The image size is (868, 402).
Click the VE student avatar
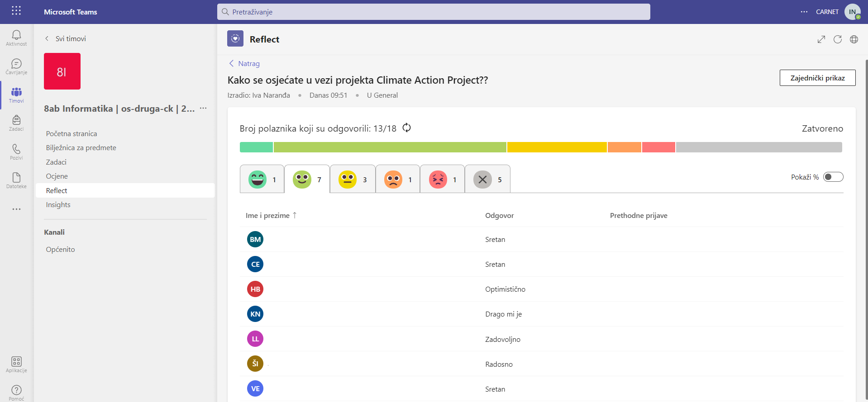coord(255,388)
